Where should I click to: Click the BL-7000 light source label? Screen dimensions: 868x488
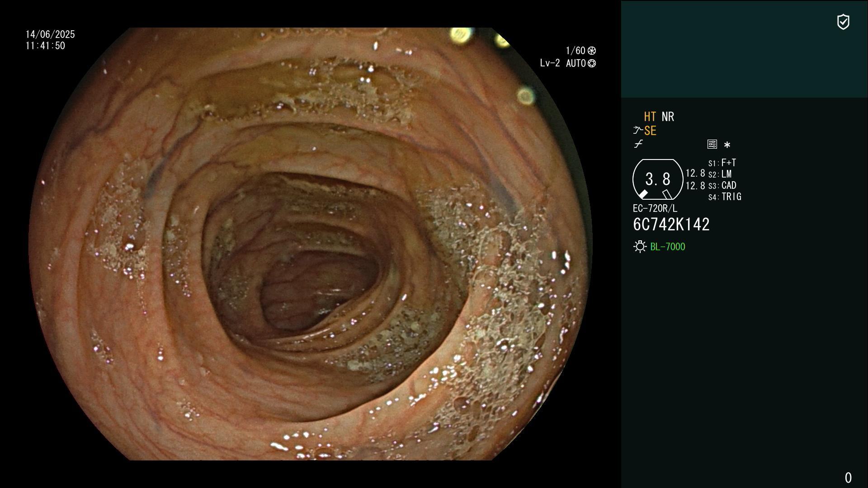[x=668, y=247]
